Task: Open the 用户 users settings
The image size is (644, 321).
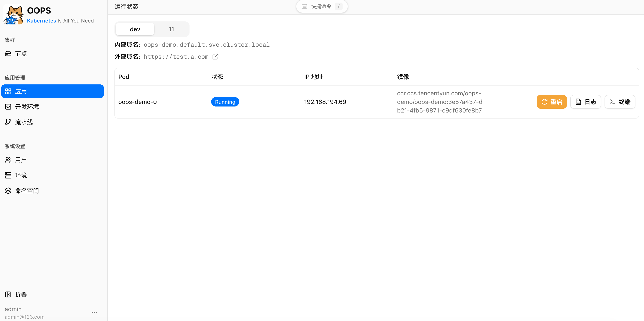Action: [x=53, y=160]
